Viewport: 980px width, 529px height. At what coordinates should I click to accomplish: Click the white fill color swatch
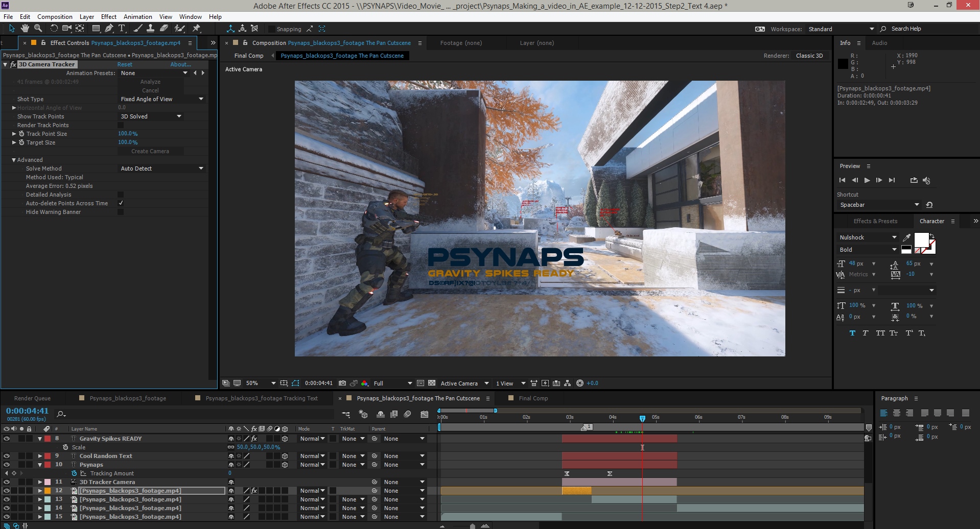pyautogui.click(x=921, y=239)
